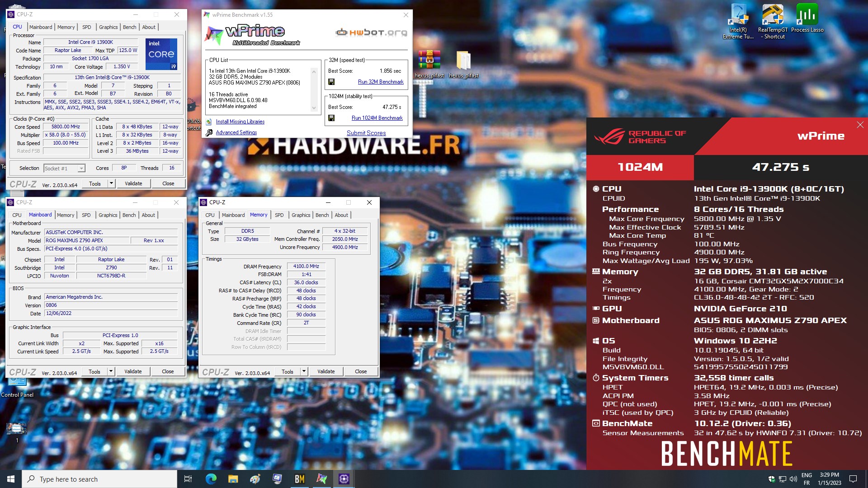Screen dimensions: 868x488
Task: Click Close button in the Mainboard CPU-Z window
Action: [x=168, y=371]
